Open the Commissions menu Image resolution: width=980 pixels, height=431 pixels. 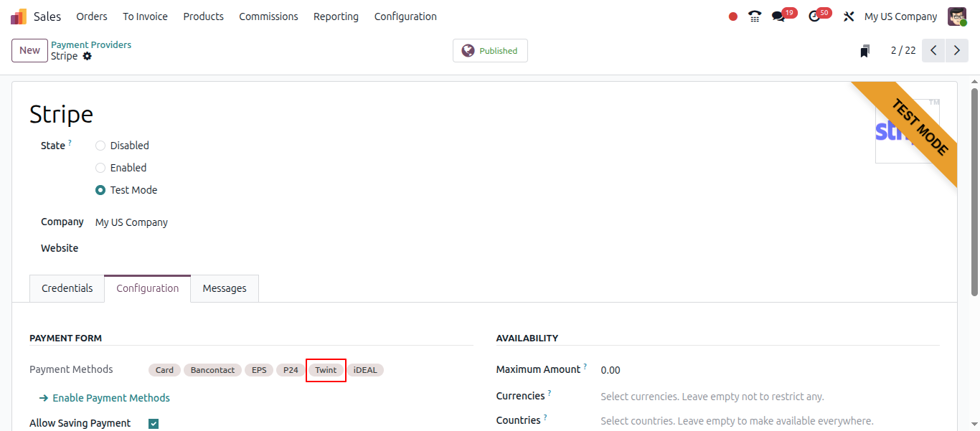[268, 16]
